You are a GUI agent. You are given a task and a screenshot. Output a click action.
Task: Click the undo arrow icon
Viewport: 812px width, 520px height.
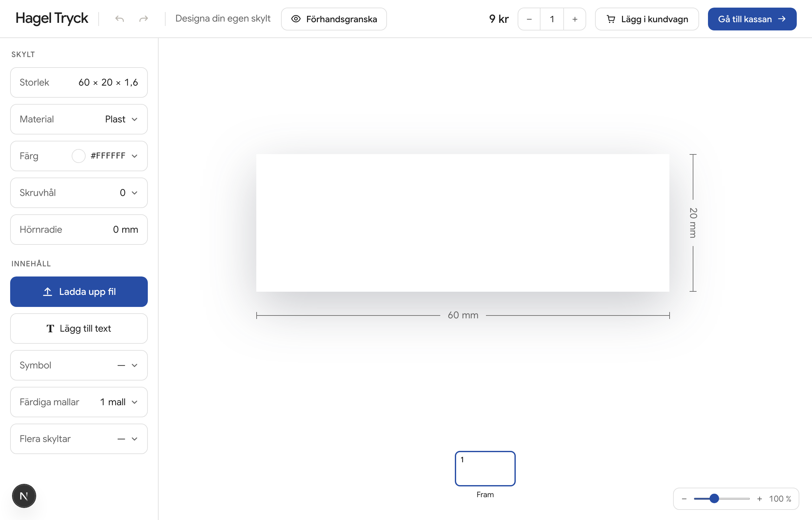coord(120,19)
